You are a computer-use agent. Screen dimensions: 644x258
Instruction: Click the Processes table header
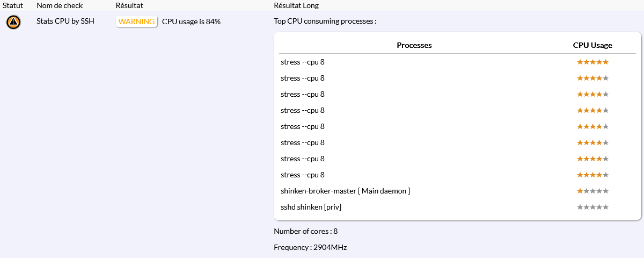(x=414, y=45)
